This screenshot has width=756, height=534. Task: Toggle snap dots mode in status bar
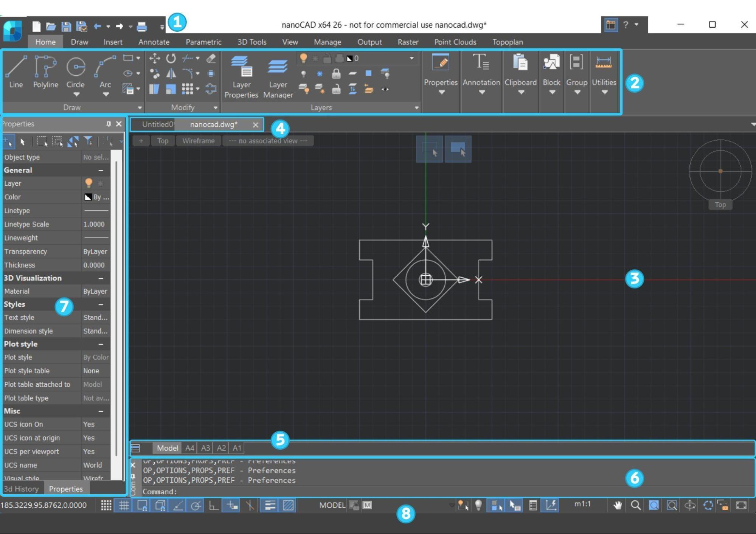[x=106, y=505]
